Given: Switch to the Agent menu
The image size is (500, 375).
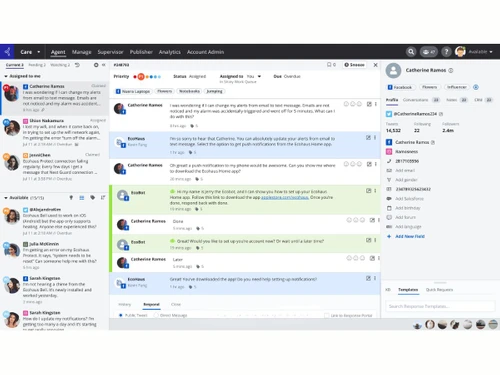Looking at the screenshot, I should click(58, 52).
